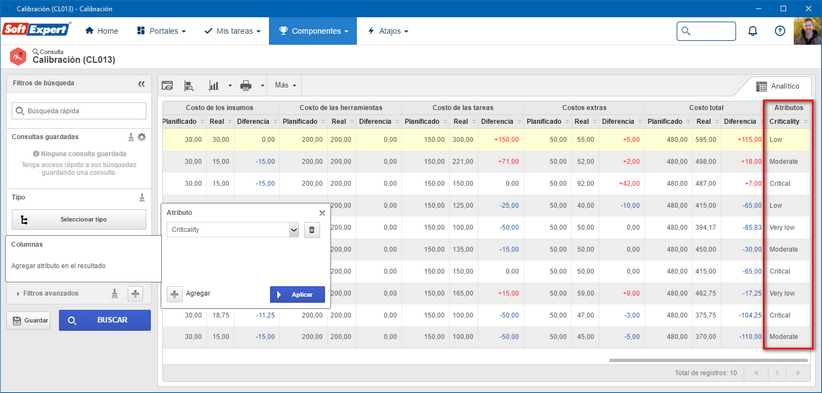
Task: Open the Componentes menu
Action: pos(313,31)
